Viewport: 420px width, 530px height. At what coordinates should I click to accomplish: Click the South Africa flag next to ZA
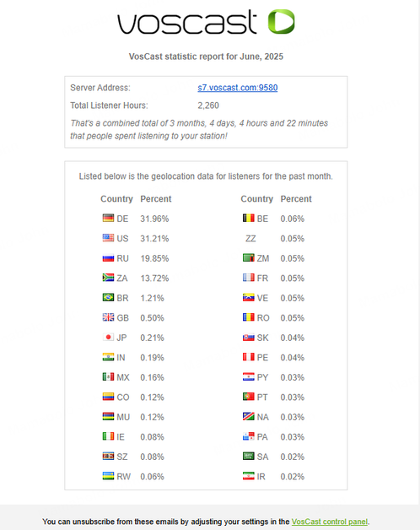108,278
